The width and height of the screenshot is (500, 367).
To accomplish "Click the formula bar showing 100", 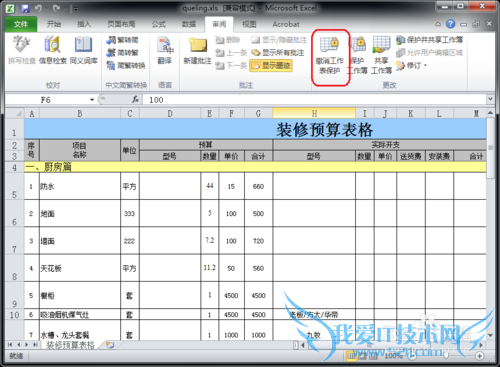I will coord(314,99).
